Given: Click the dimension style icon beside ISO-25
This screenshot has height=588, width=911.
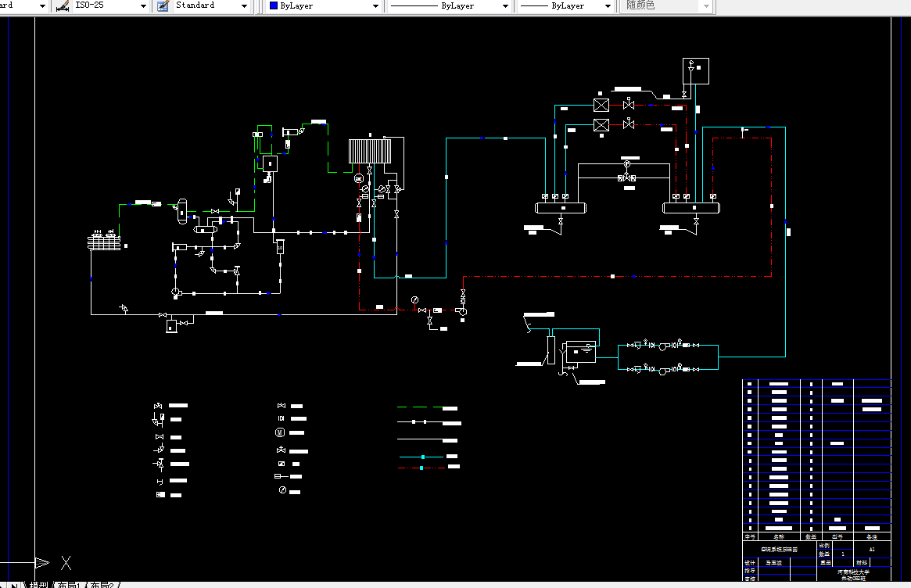Looking at the screenshot, I should click(62, 5).
